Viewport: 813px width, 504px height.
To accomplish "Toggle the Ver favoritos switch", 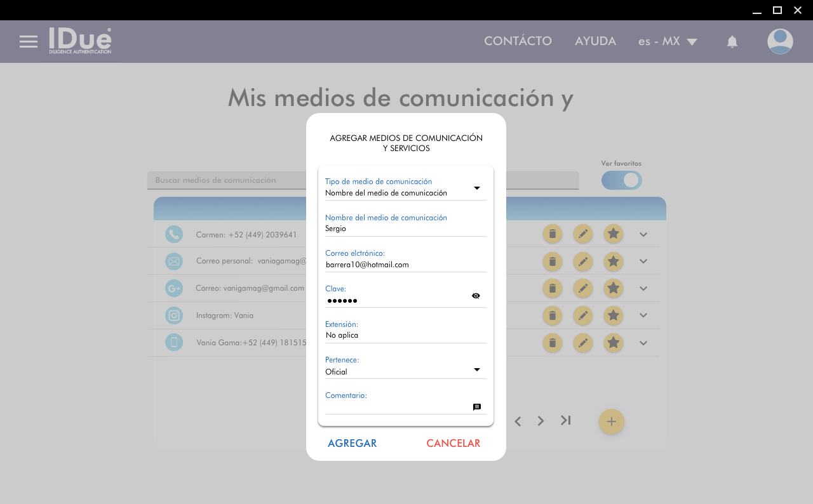I will 622,180.
